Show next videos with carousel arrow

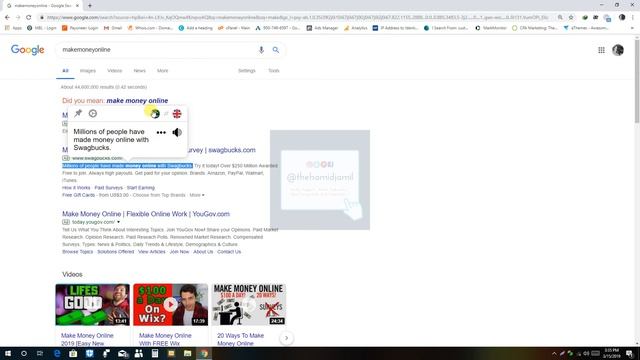[x=287, y=338]
